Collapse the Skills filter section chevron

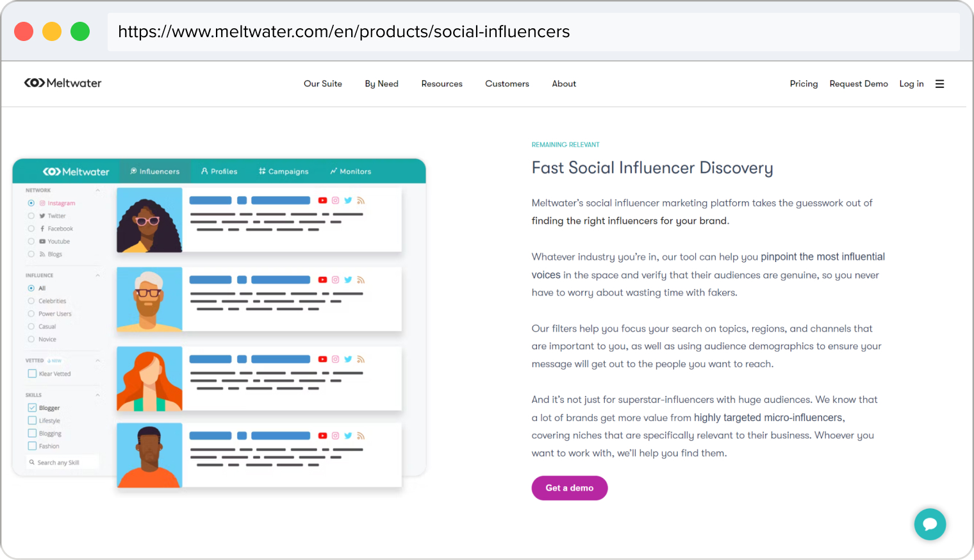tap(97, 395)
